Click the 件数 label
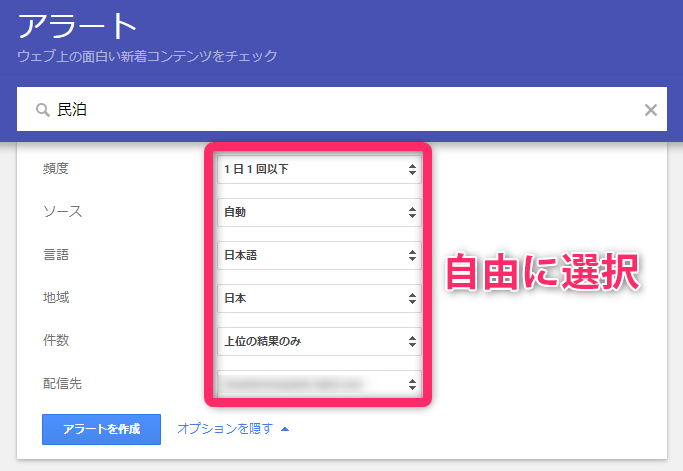The width and height of the screenshot is (683, 471). click(x=56, y=340)
